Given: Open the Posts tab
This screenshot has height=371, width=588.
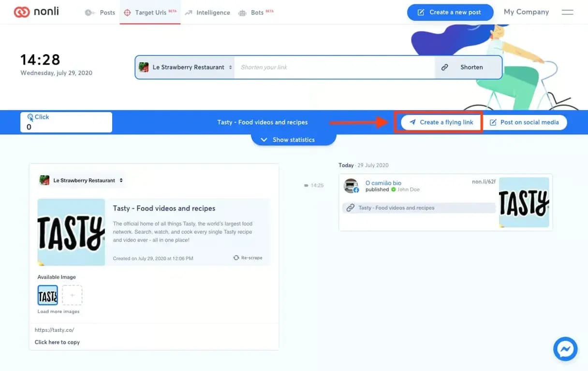Looking at the screenshot, I should 100,13.
